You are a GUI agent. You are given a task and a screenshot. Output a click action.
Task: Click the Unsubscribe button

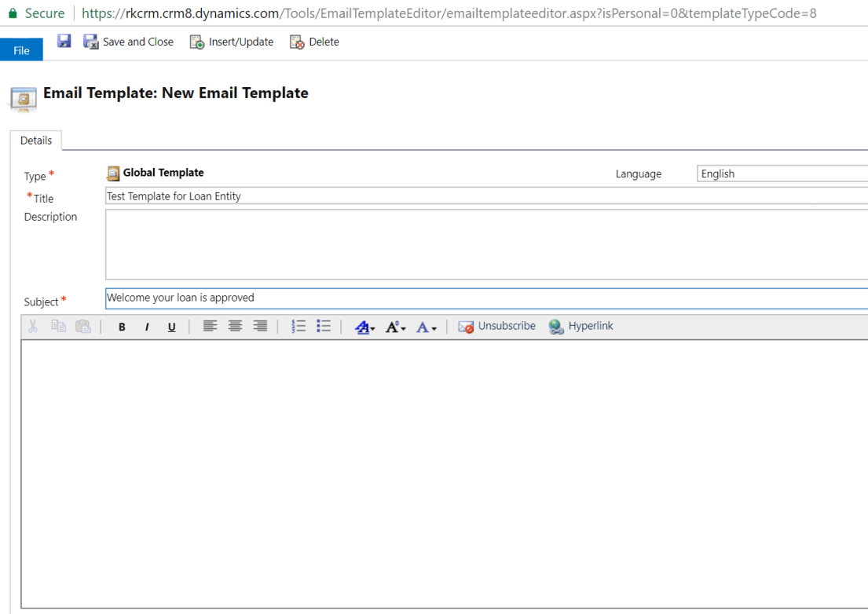click(496, 327)
